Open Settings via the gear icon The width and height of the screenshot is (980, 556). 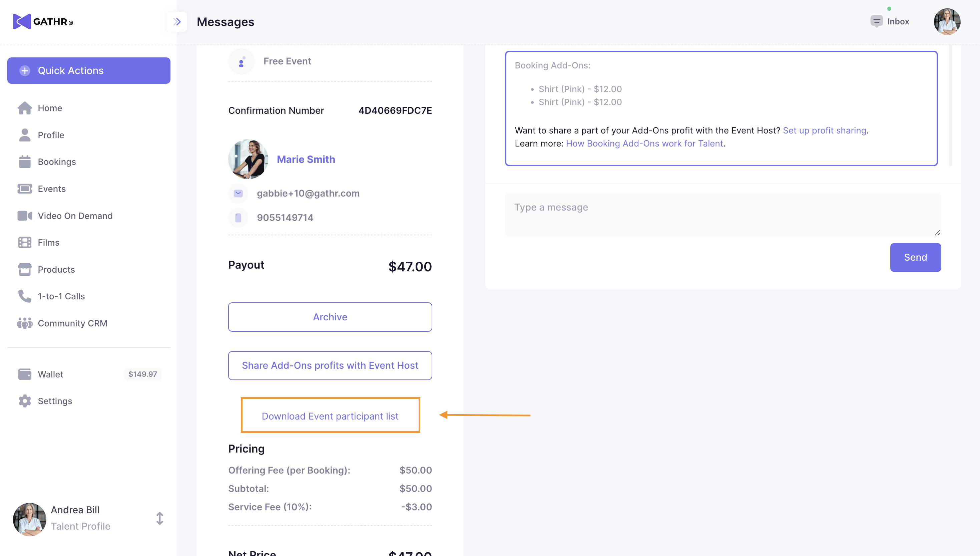(x=25, y=401)
